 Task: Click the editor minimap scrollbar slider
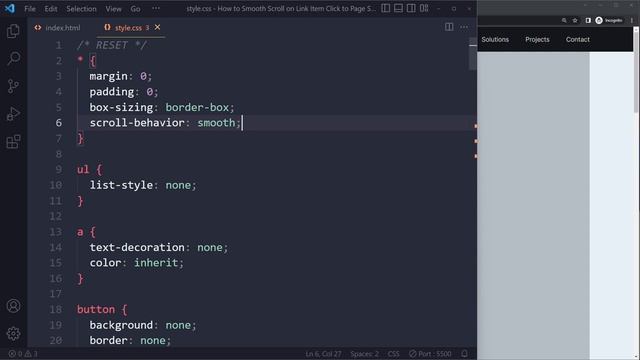pos(473,55)
